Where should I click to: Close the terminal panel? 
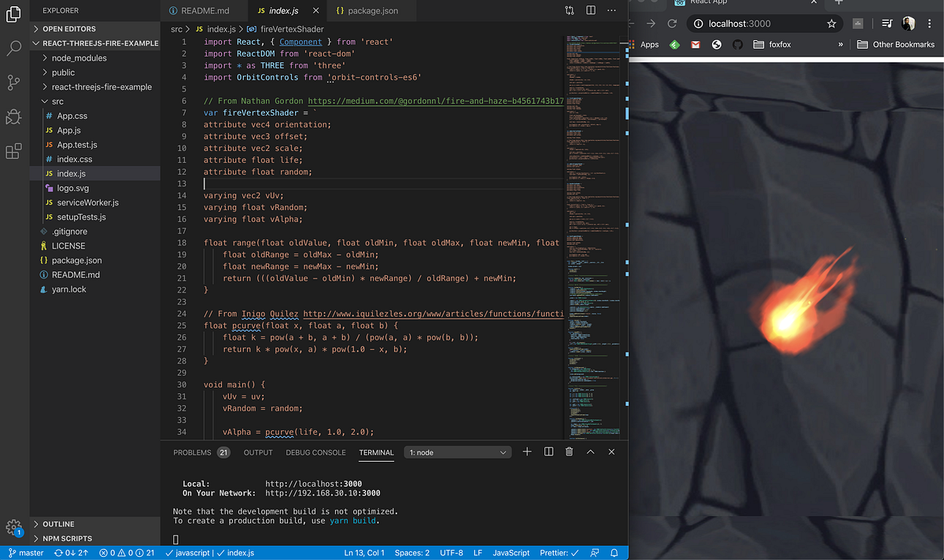(611, 451)
